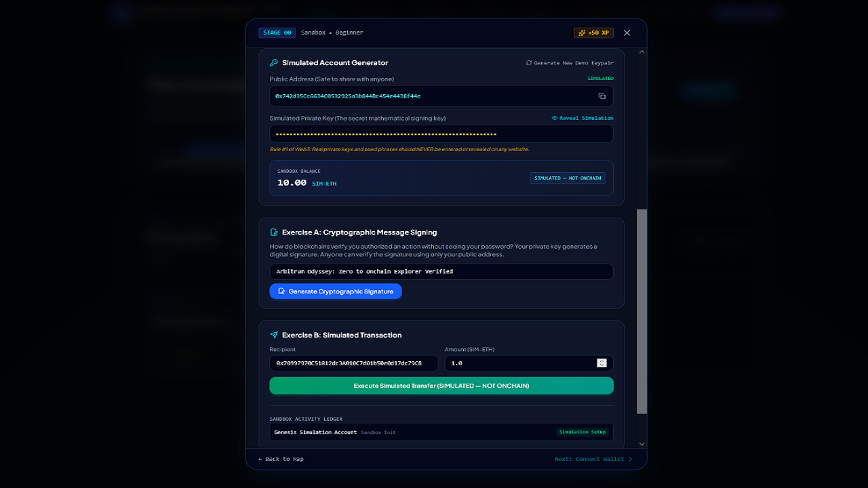Edit the Recipient address field
Image resolution: width=868 pixels, height=488 pixels.
pyautogui.click(x=354, y=363)
